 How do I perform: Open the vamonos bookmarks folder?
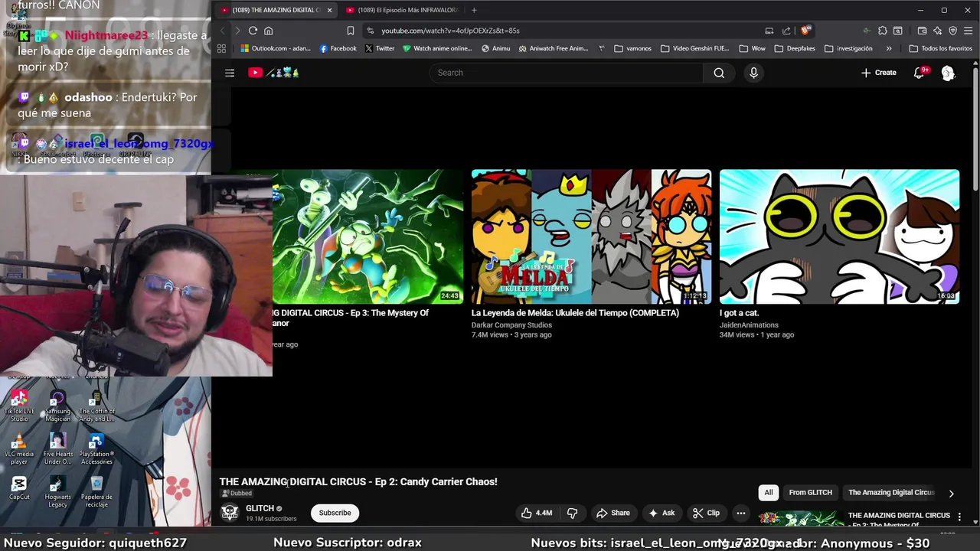pyautogui.click(x=632, y=48)
